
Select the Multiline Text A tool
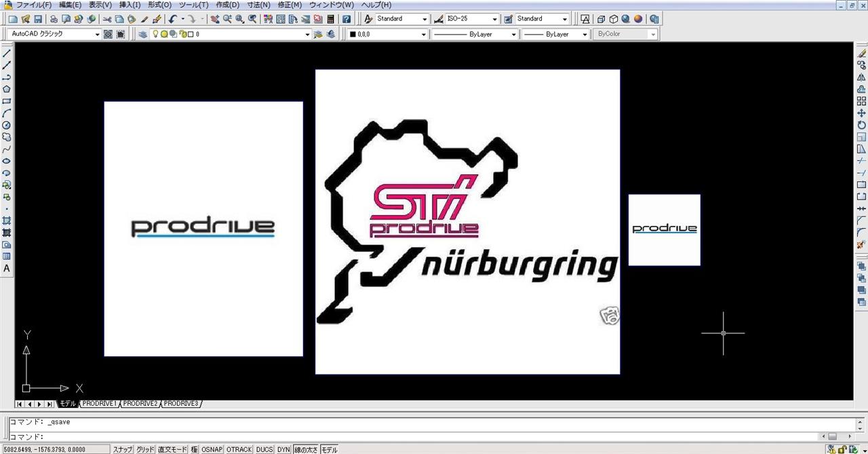[7, 268]
